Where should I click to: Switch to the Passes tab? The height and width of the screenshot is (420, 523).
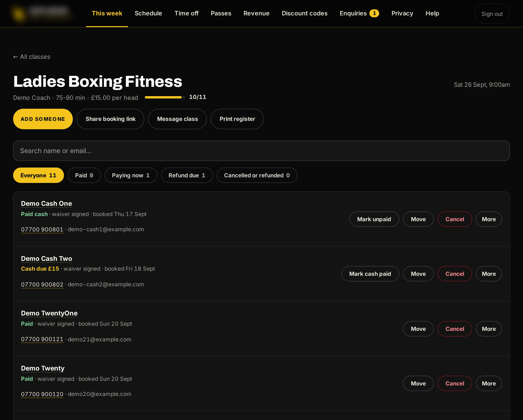click(221, 13)
